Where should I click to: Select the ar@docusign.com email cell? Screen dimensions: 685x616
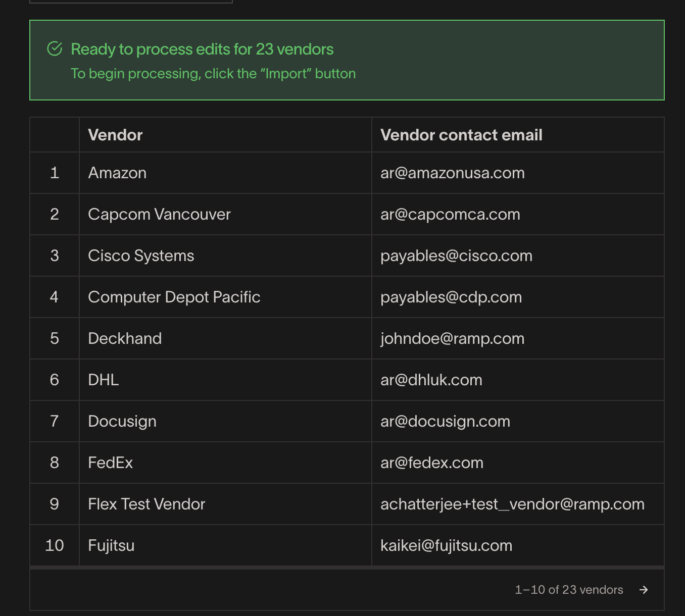[445, 421]
